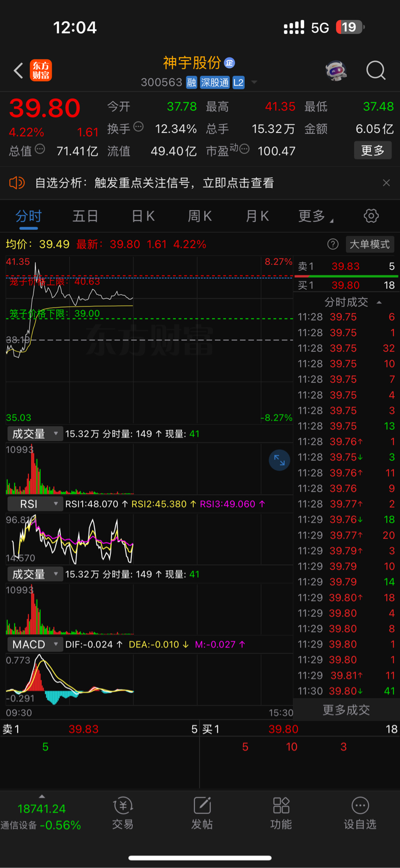The width and height of the screenshot is (400, 868).
Task: Tap the battery 19 indicator
Action: [x=350, y=27]
